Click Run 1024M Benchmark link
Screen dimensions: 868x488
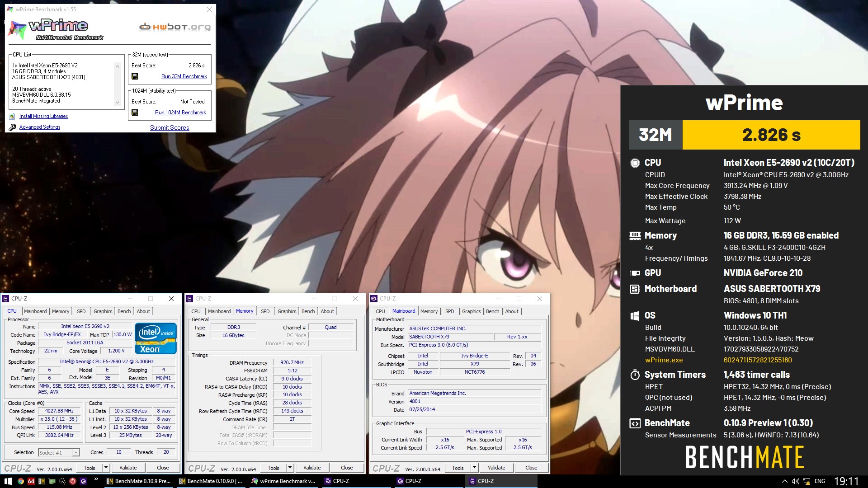180,113
